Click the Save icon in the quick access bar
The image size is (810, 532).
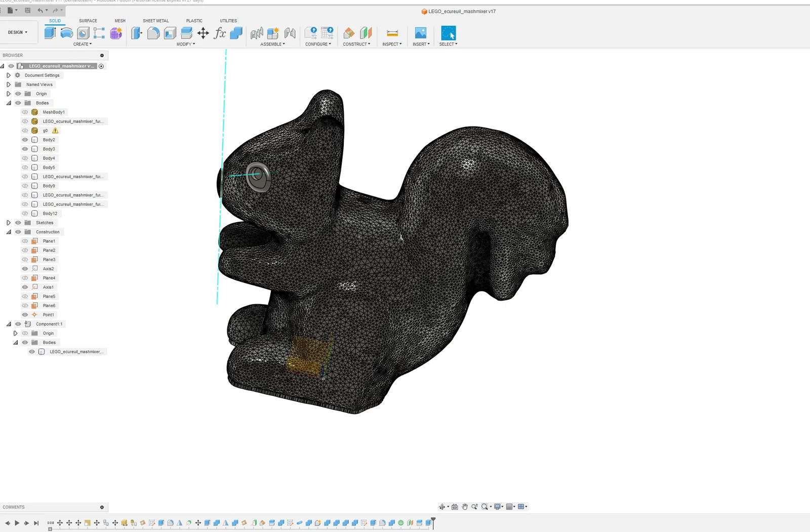click(x=27, y=10)
